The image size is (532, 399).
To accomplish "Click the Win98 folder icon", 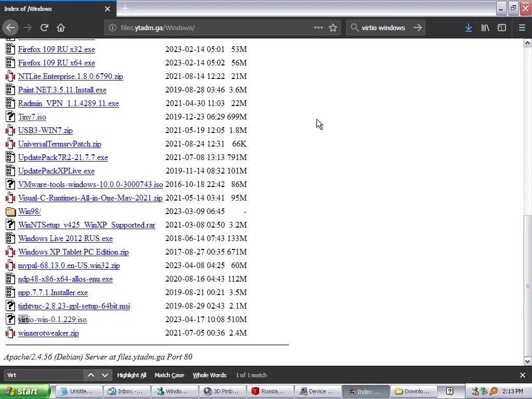I will (x=11, y=212).
